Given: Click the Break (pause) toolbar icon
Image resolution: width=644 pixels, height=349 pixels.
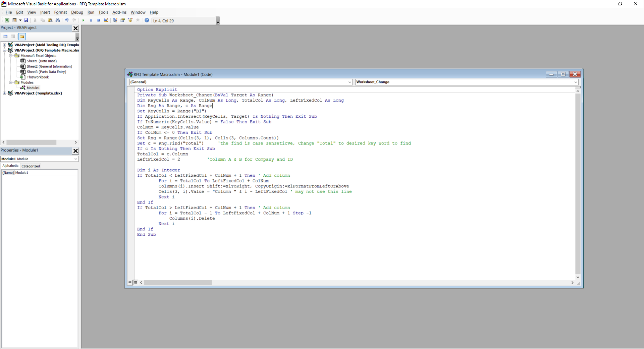Looking at the screenshot, I should click(x=91, y=20).
